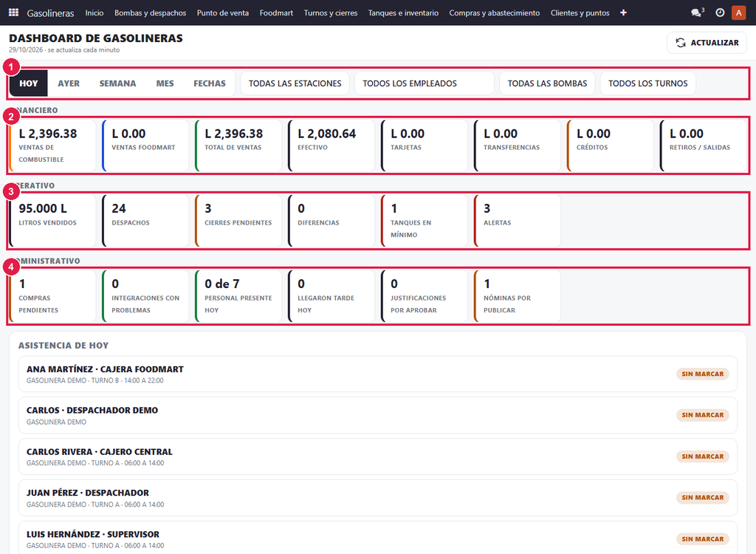Open the user avatar A menu
The width and height of the screenshot is (756, 554).
click(738, 13)
